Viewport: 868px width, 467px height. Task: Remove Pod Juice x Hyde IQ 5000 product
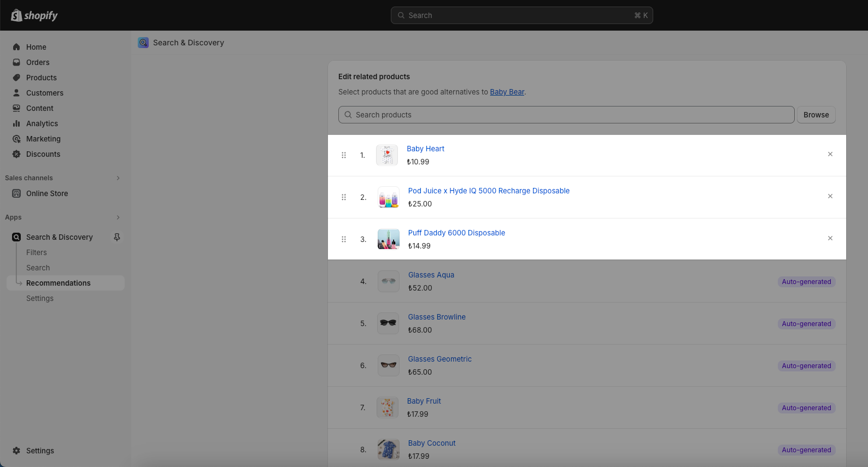click(x=830, y=196)
